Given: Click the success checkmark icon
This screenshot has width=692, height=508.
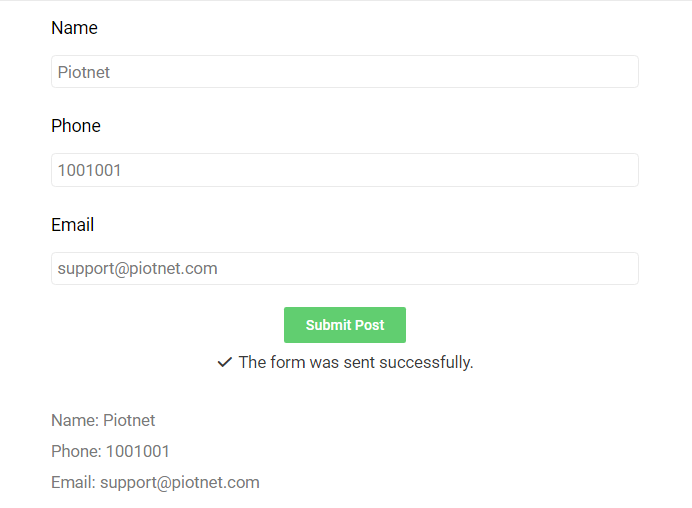Looking at the screenshot, I should click(225, 362).
